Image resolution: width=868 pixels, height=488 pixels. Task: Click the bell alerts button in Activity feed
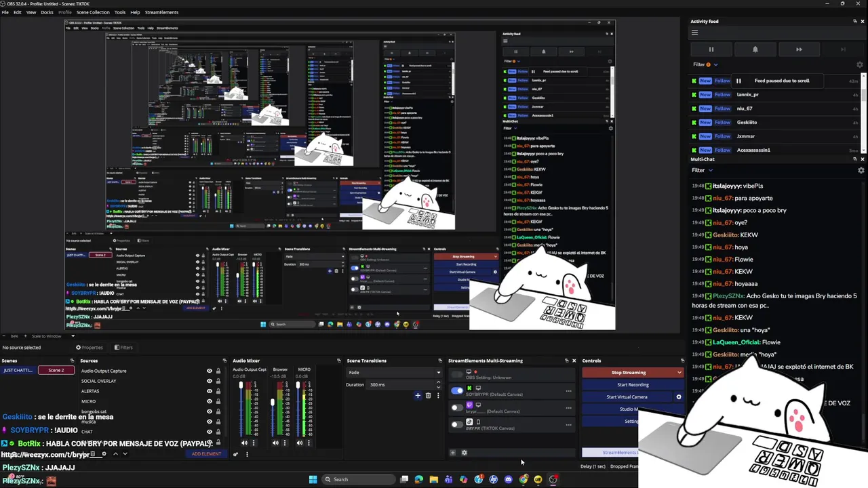pos(755,49)
